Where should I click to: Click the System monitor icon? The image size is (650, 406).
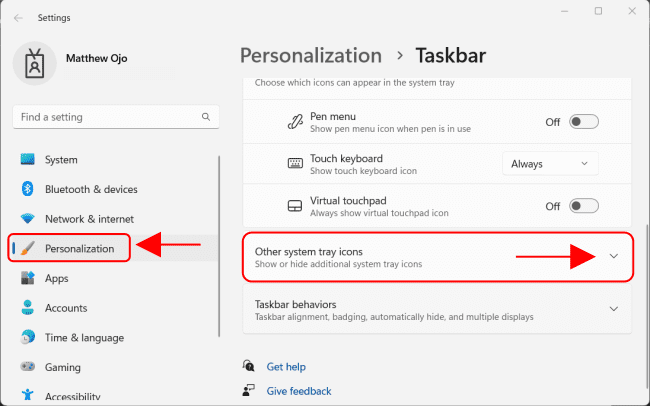(28, 159)
